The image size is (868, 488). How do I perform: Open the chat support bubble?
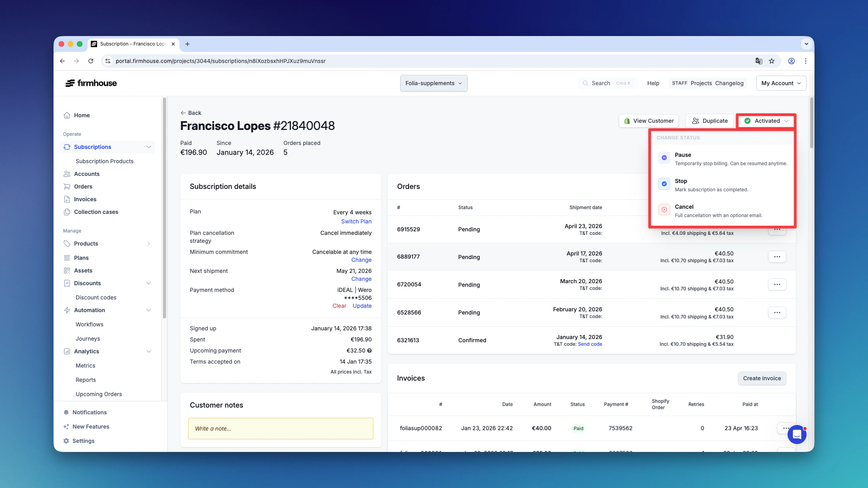point(797,435)
